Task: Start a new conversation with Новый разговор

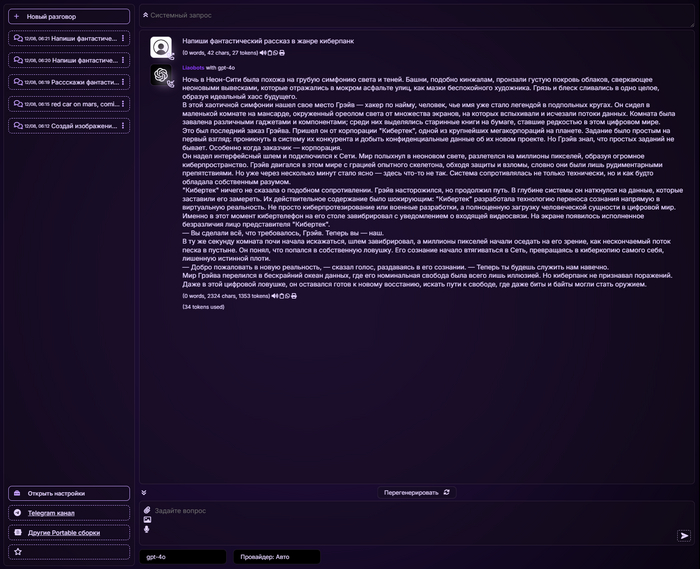Action: tap(69, 17)
